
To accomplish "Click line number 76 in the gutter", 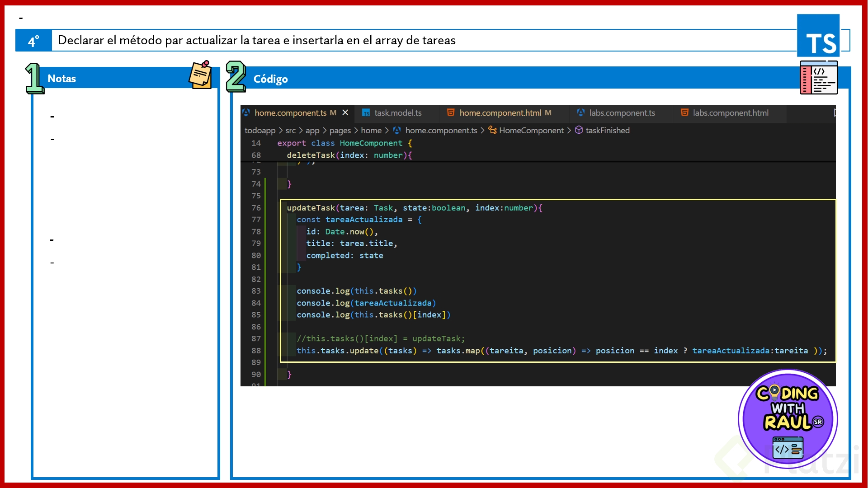I will point(256,208).
